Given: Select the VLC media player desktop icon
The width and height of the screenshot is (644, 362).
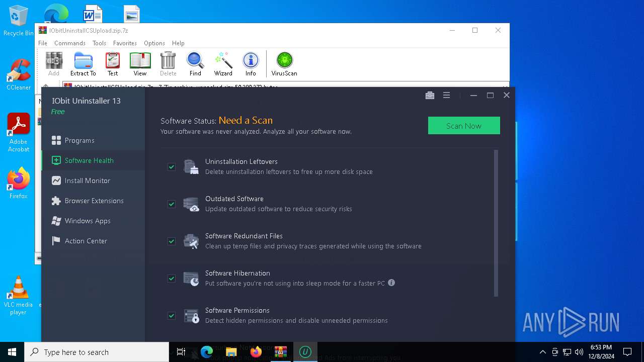Looking at the screenshot, I should tap(18, 296).
